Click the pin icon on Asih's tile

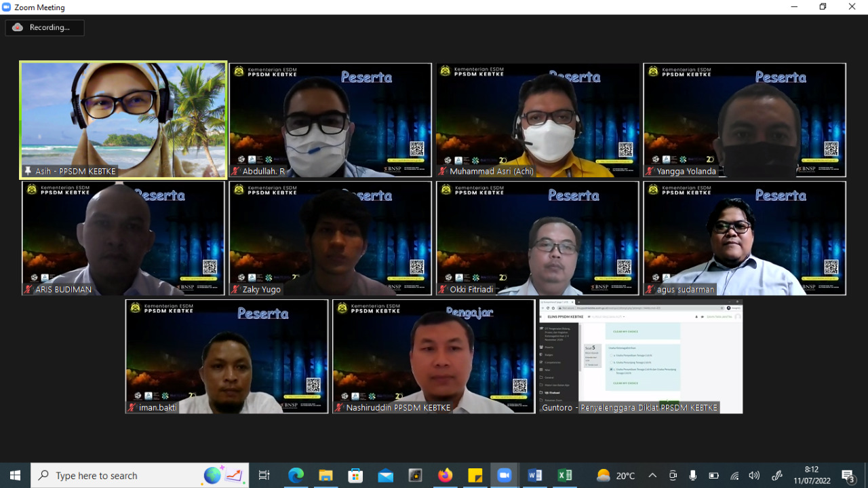[x=28, y=172]
